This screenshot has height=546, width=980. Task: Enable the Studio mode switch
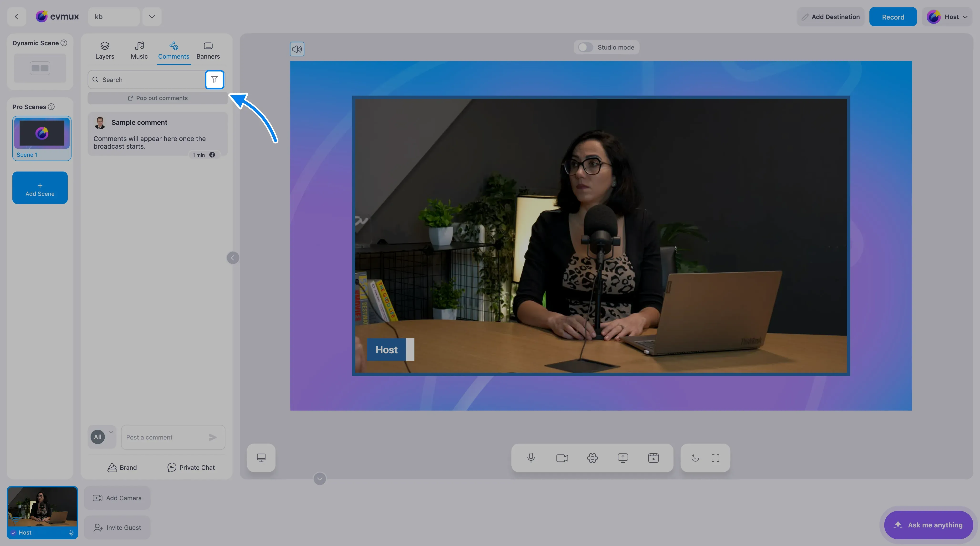(586, 47)
